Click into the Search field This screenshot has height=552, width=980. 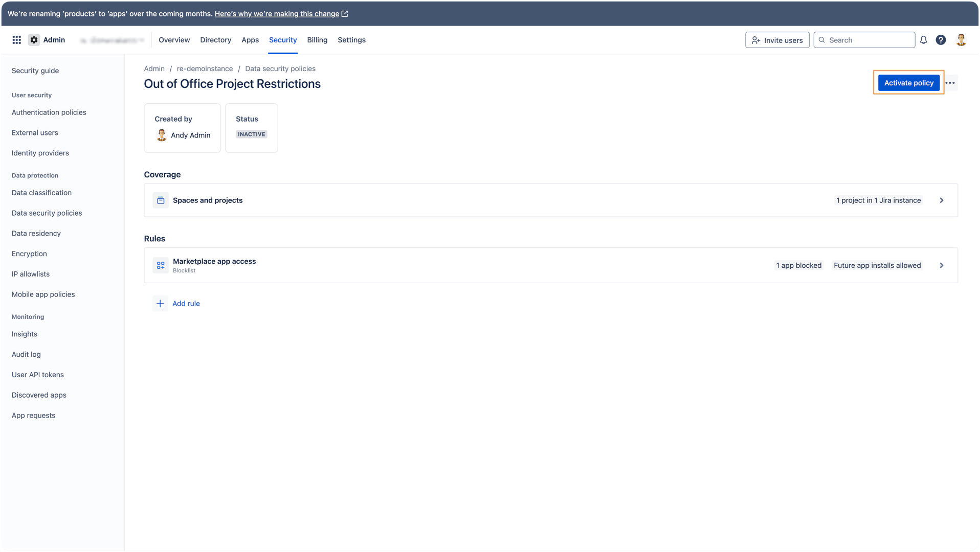pos(869,40)
